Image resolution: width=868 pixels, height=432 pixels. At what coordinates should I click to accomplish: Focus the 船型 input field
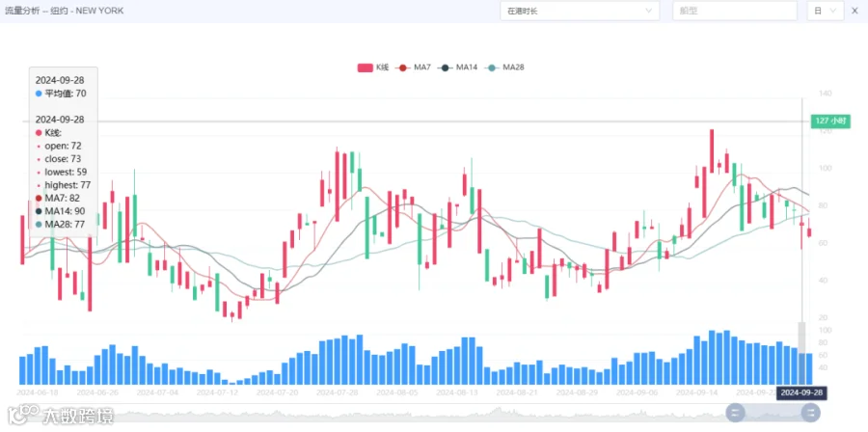(x=735, y=11)
